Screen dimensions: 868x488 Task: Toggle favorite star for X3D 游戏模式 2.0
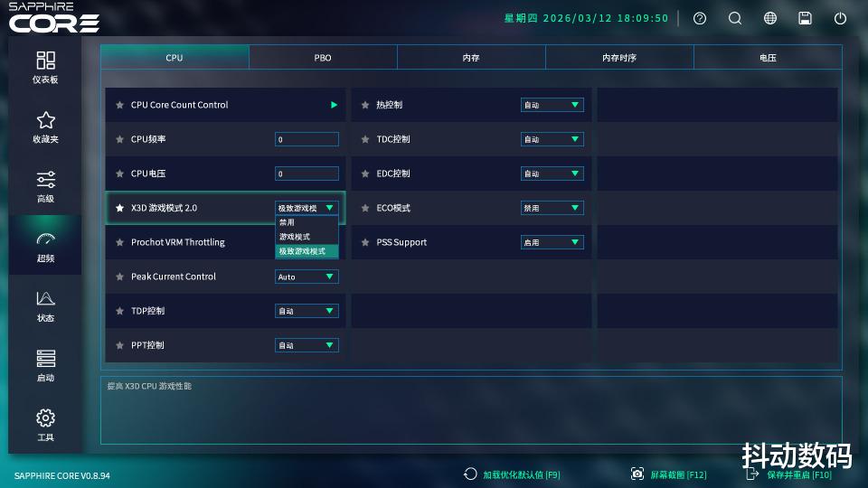119,208
